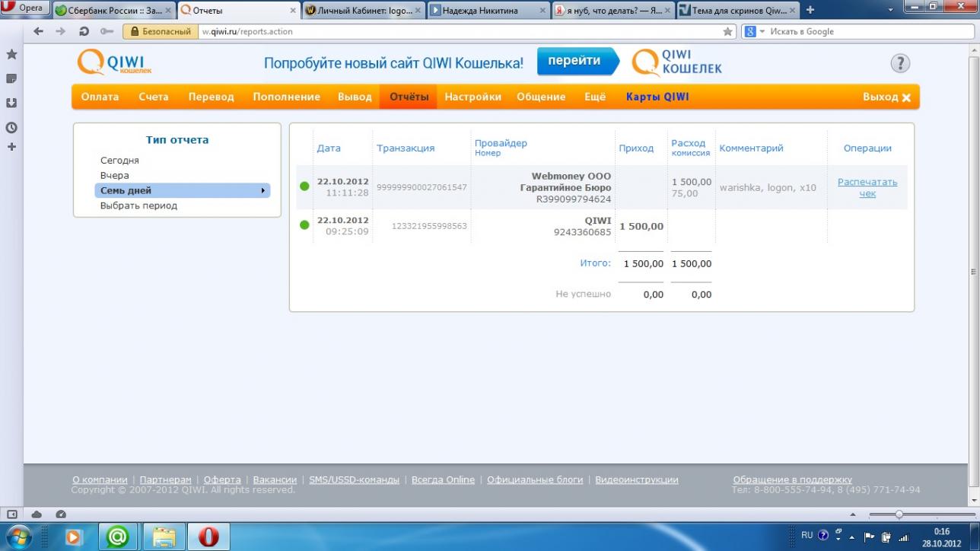Click the bookmark star in the address bar
This screenshot has width=980, height=551.
pos(727,32)
